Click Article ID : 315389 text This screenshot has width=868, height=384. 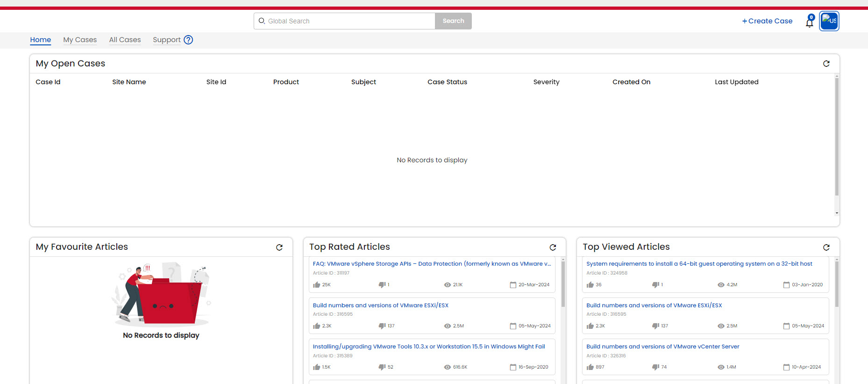pos(333,356)
